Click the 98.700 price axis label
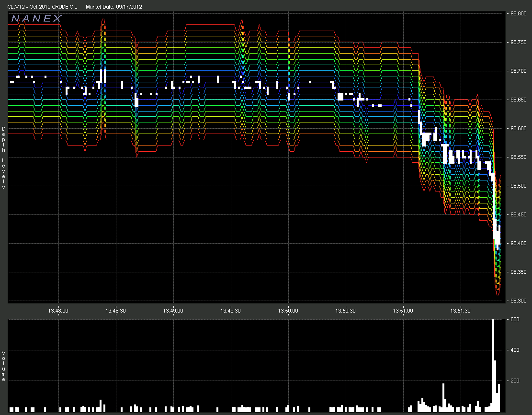Screen dimensions: 532x415 [519, 71]
